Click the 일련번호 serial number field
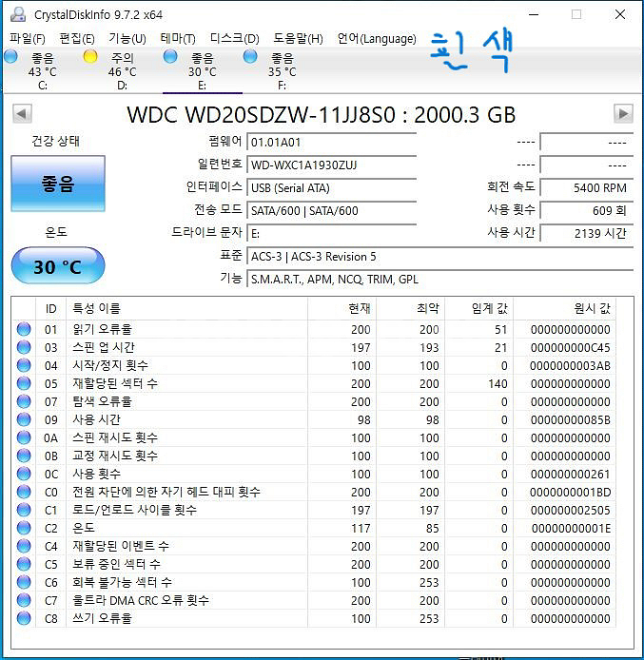 tap(330, 165)
